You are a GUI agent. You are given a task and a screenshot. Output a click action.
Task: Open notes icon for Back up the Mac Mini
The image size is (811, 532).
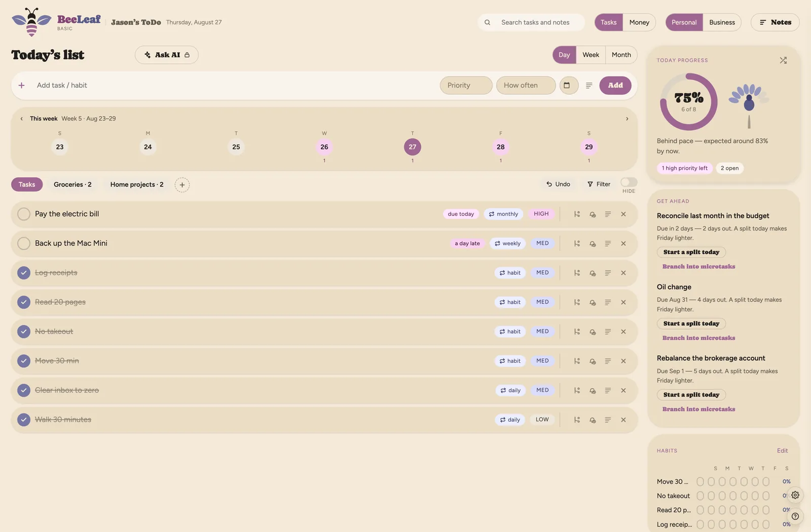pyautogui.click(x=608, y=244)
